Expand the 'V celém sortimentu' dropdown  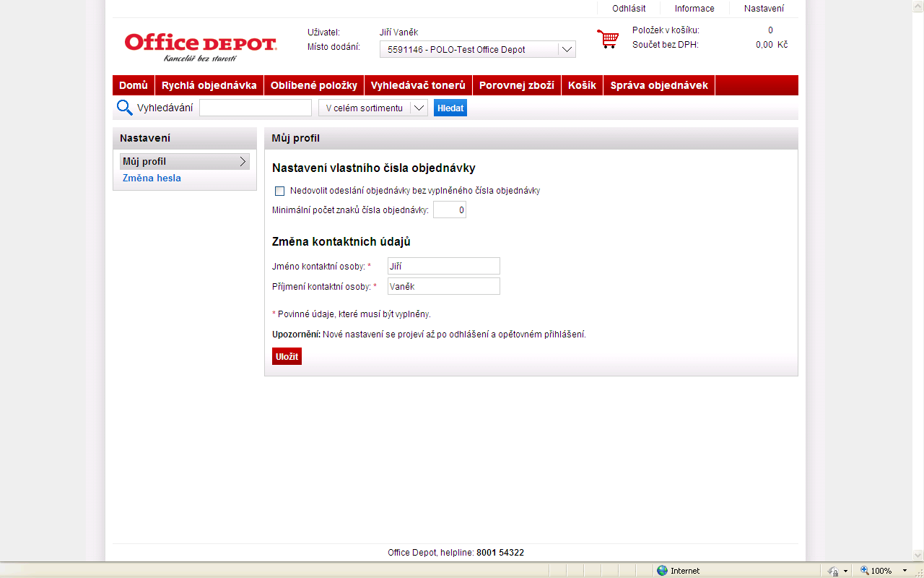(373, 108)
